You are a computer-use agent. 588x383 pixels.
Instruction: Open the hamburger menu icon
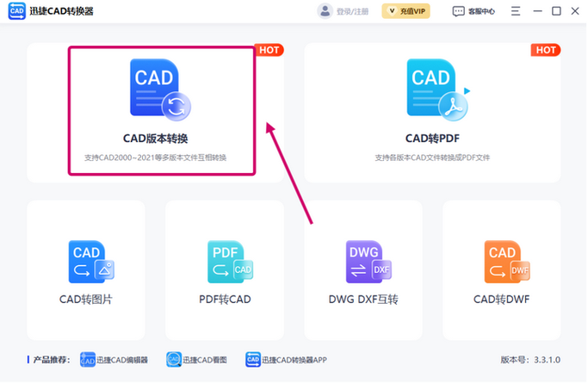click(x=516, y=11)
